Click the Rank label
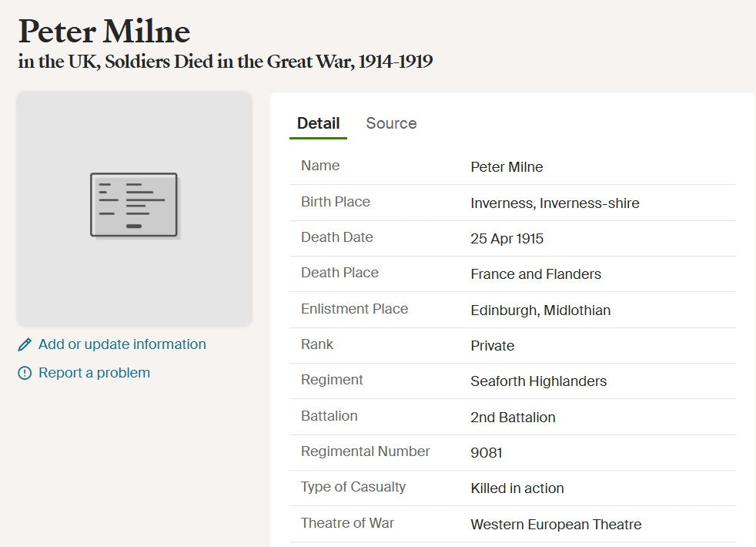 point(317,344)
